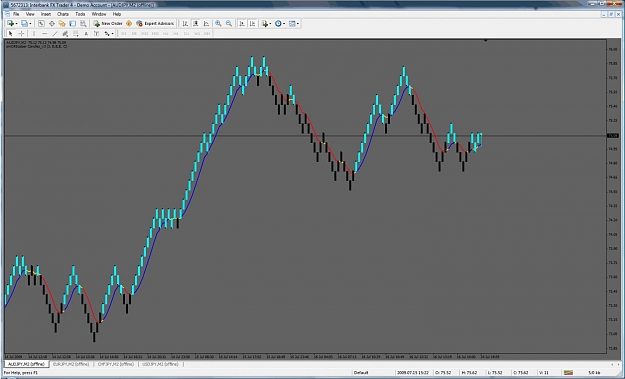
Task: Click the chart shift triangle marker on chart top
Action: (485, 40)
